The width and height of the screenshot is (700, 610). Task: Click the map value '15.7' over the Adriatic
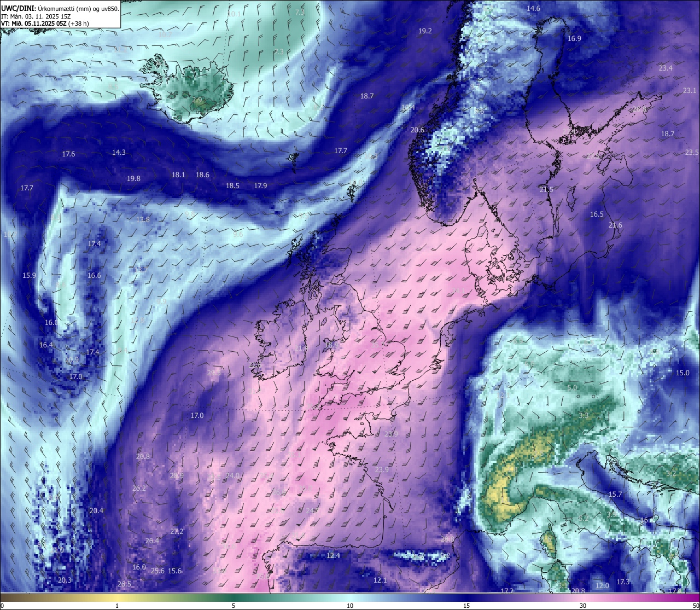click(615, 495)
